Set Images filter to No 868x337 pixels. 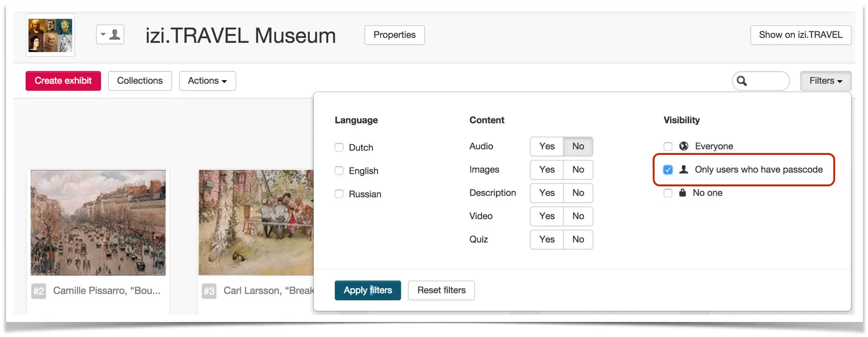point(578,169)
